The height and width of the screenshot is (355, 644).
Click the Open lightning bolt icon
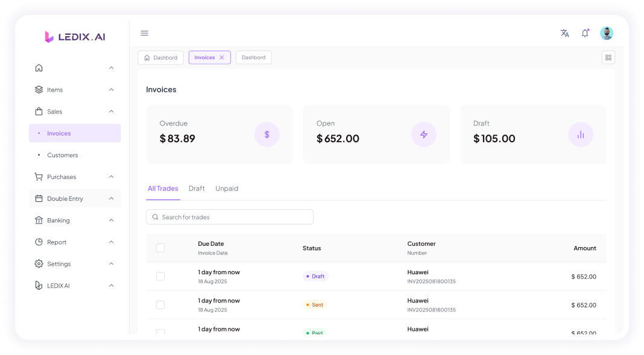pos(423,134)
